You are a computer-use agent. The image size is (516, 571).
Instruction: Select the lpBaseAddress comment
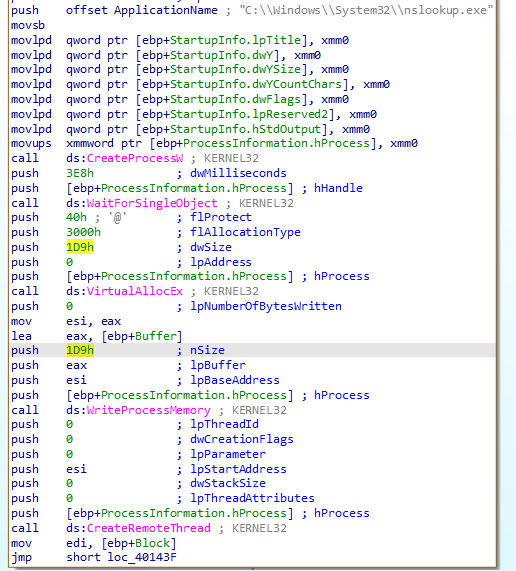235,380
